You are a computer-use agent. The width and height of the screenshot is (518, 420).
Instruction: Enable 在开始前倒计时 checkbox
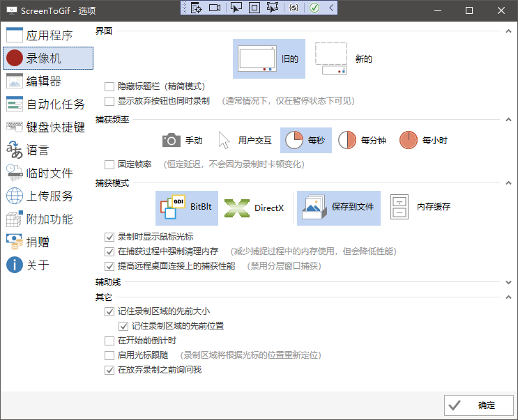coord(109,341)
